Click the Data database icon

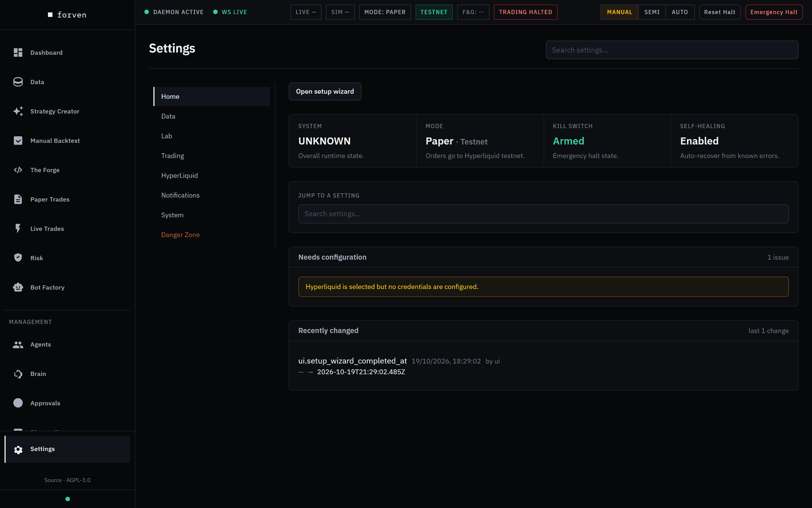coord(18,82)
